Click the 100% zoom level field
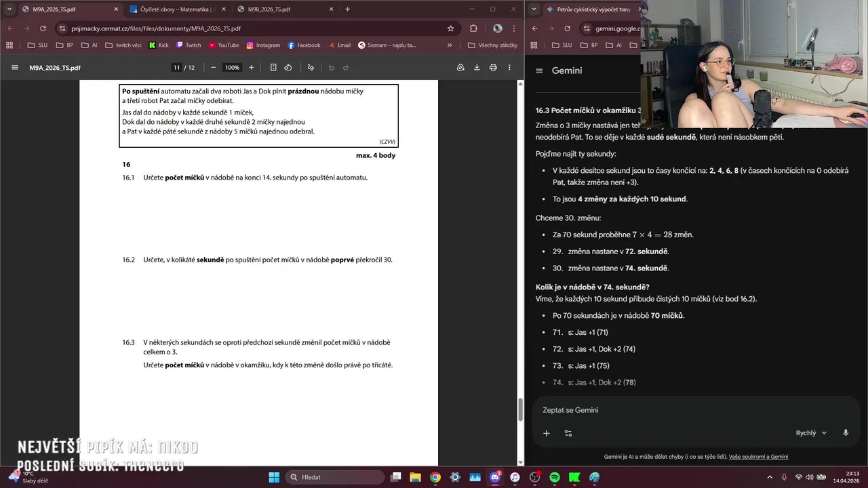The height and width of the screenshot is (488, 868). coord(233,68)
